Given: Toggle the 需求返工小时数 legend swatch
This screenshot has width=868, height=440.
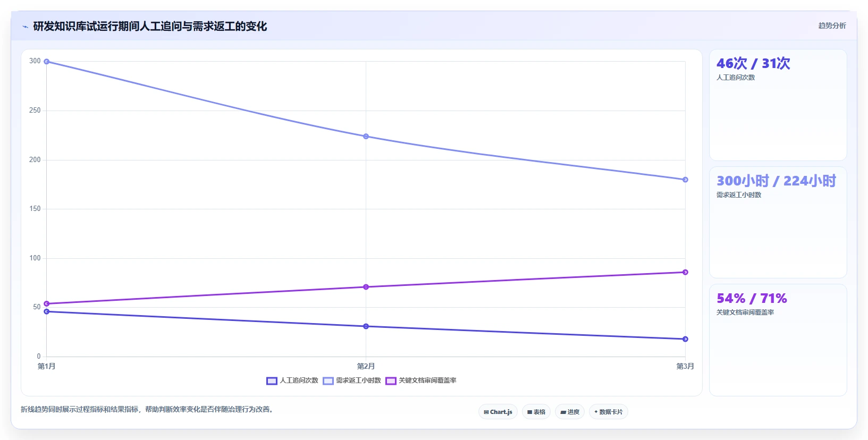Looking at the screenshot, I should [328, 381].
